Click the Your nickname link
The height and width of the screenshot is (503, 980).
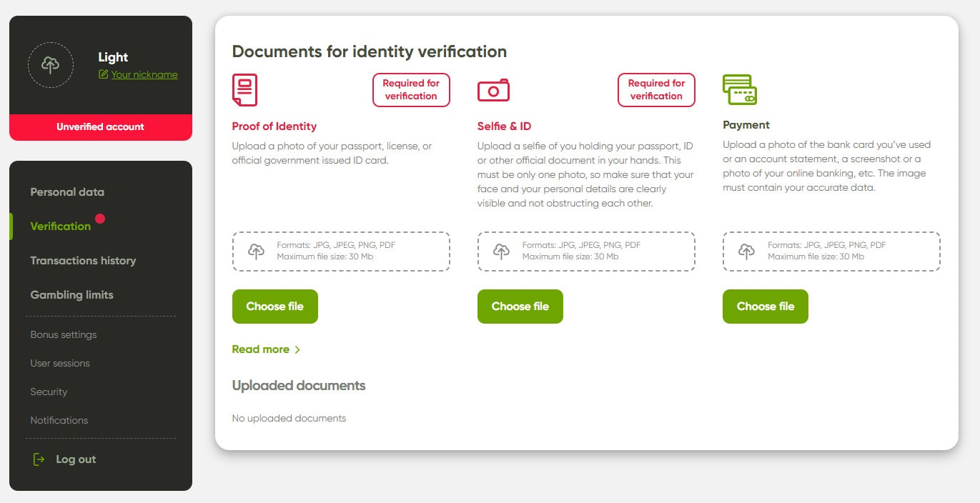coord(144,74)
